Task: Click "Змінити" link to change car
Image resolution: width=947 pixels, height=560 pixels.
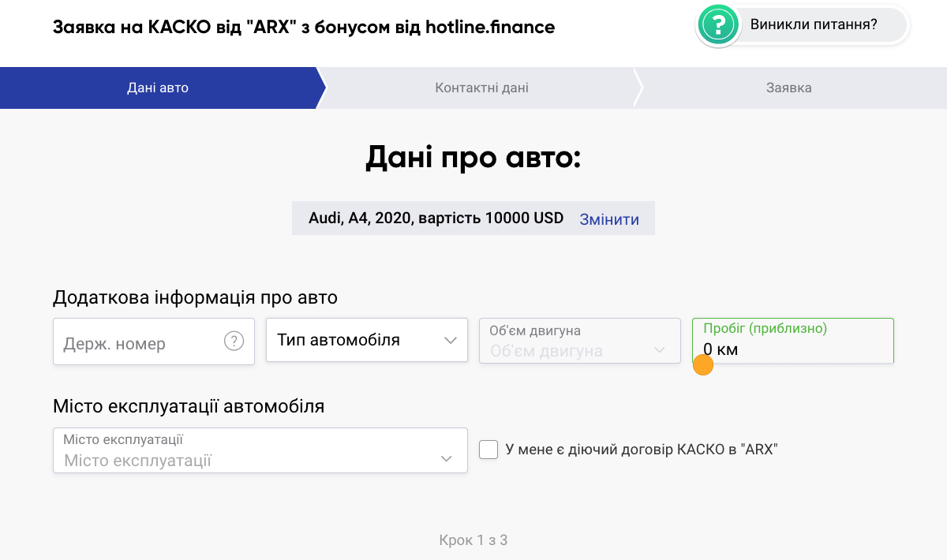Action: pos(609,219)
